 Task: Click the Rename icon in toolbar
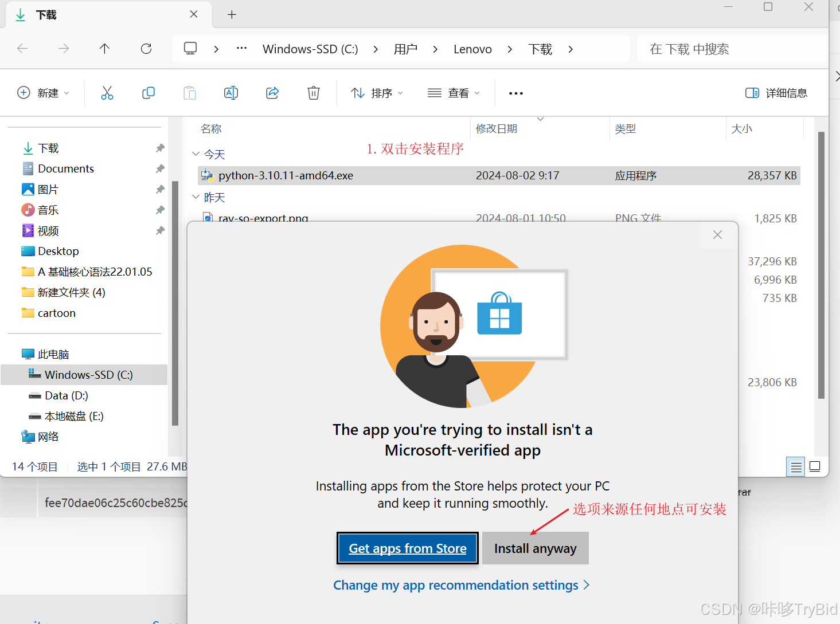[x=231, y=93]
